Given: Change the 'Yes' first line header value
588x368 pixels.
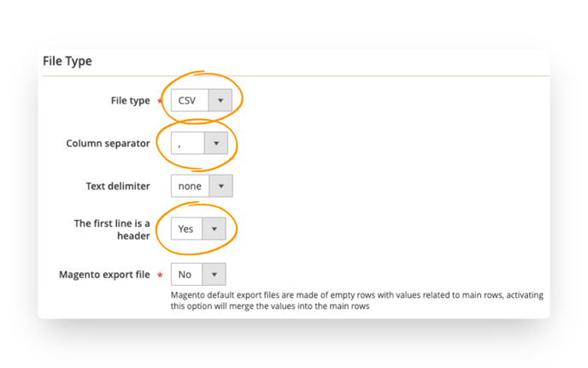Looking at the screenshot, I should tap(198, 229).
